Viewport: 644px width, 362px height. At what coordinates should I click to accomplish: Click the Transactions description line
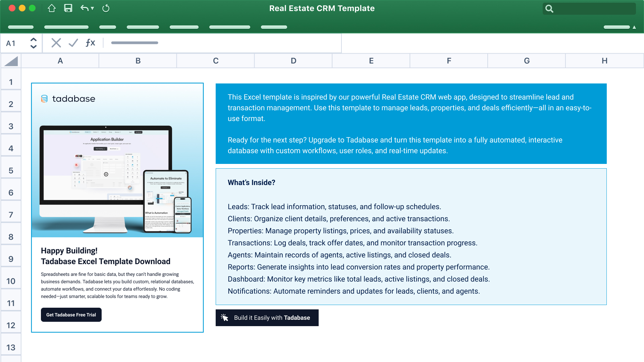click(x=353, y=243)
